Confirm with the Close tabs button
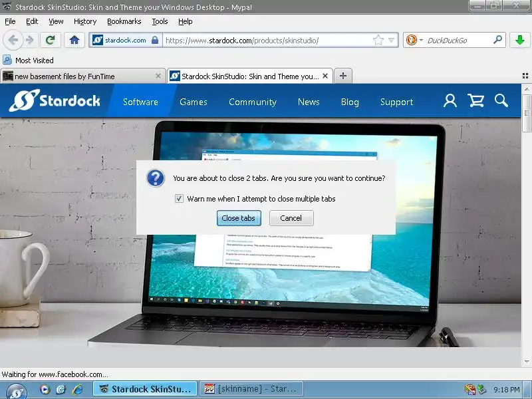Screen dimensions: 532x399 (239, 218)
